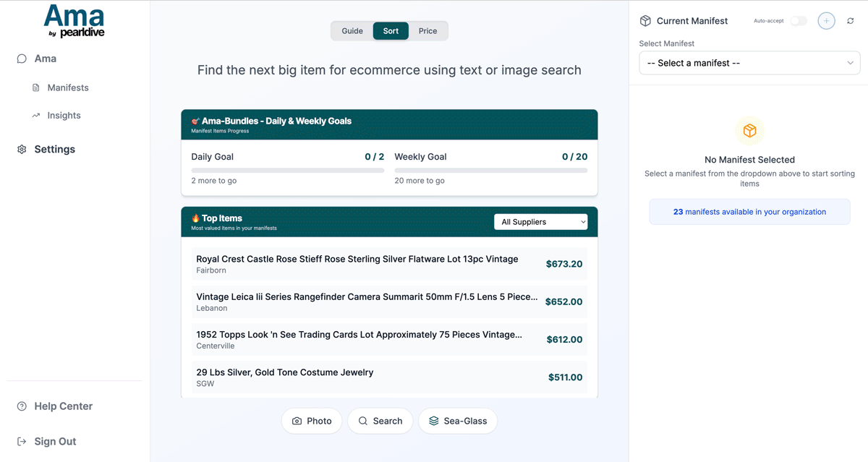868x462 pixels.
Task: Open the Help Center link
Action: click(63, 406)
